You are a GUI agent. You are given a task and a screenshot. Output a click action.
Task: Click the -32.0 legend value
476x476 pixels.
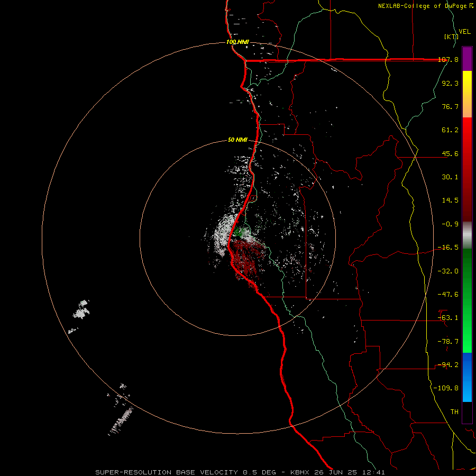pyautogui.click(x=448, y=271)
